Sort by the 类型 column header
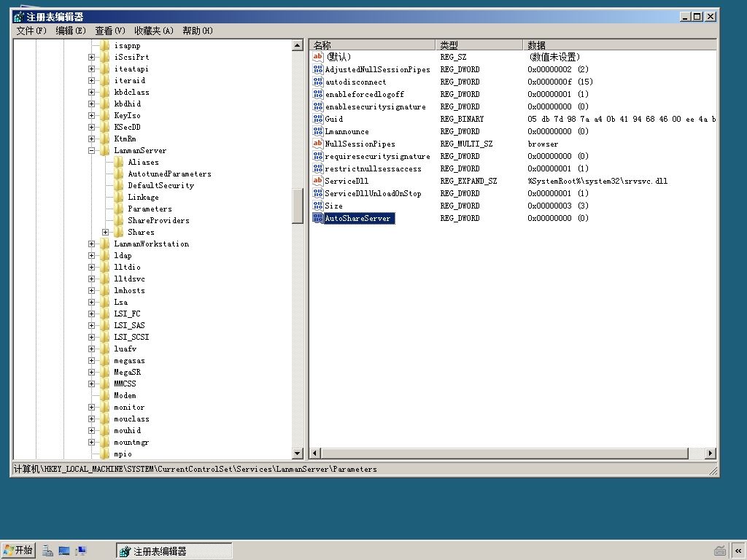The width and height of the screenshot is (747, 560). click(479, 44)
